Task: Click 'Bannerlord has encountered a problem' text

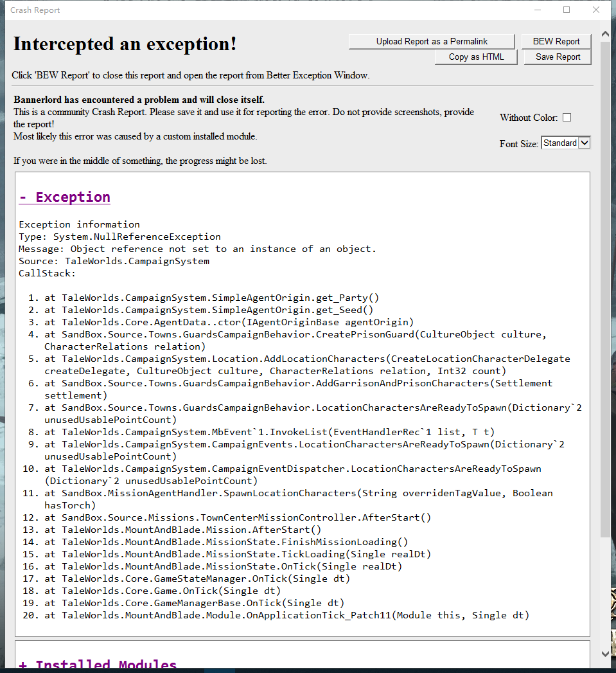Action: click(x=139, y=100)
